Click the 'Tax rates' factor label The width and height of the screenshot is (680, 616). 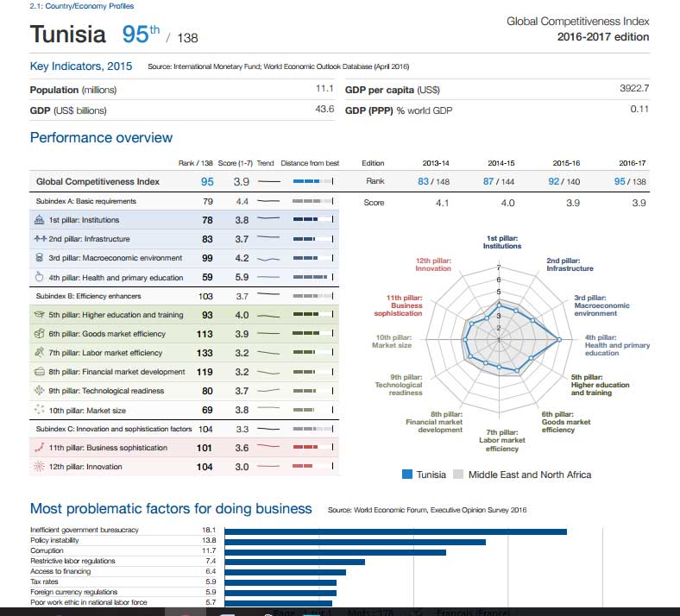44,581
